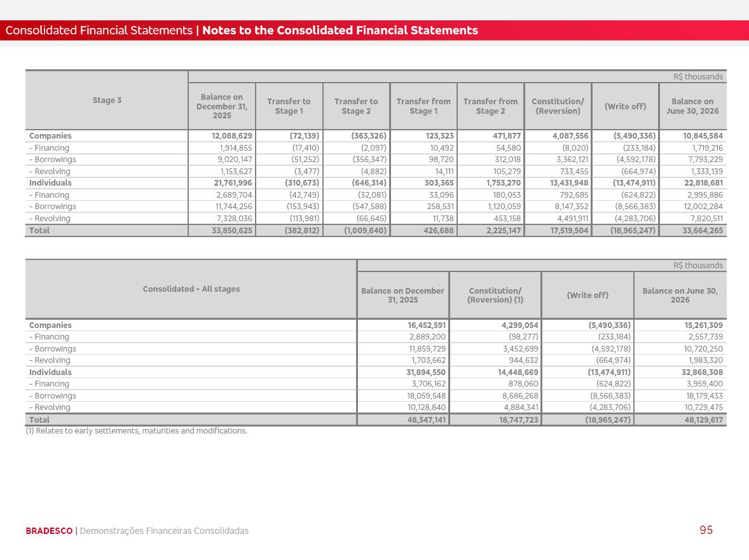The height and width of the screenshot is (560, 749).
Task: Click the footnote about early settlements
Action: 137,430
